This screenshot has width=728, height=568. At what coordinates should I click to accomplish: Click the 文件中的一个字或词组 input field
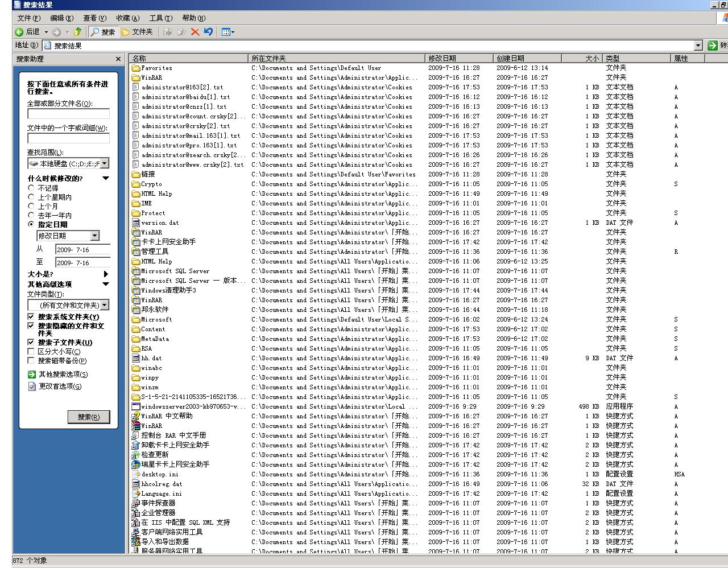68,138
